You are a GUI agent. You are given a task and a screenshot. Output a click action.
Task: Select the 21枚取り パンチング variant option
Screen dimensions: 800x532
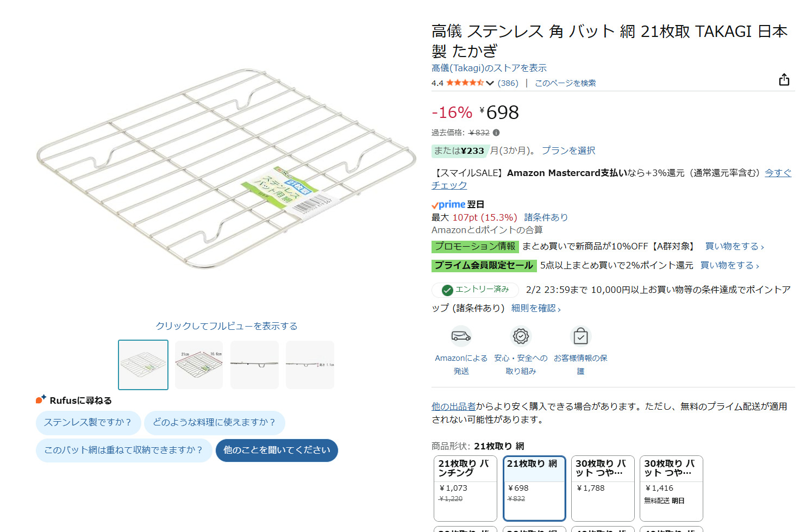[x=465, y=487]
